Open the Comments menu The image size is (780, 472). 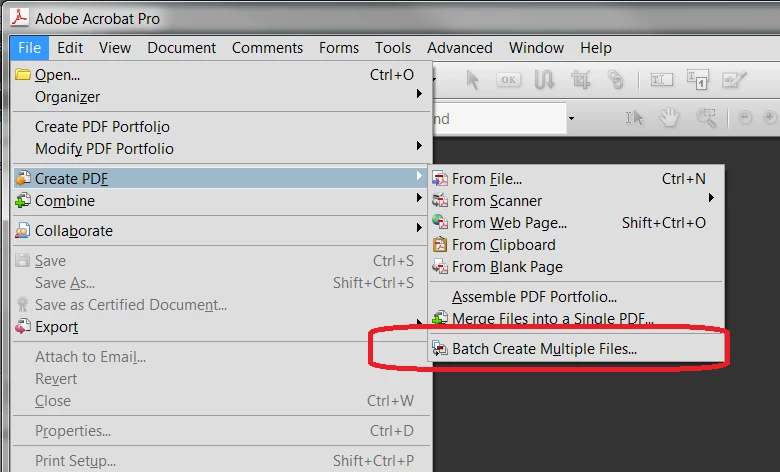pyautogui.click(x=267, y=48)
